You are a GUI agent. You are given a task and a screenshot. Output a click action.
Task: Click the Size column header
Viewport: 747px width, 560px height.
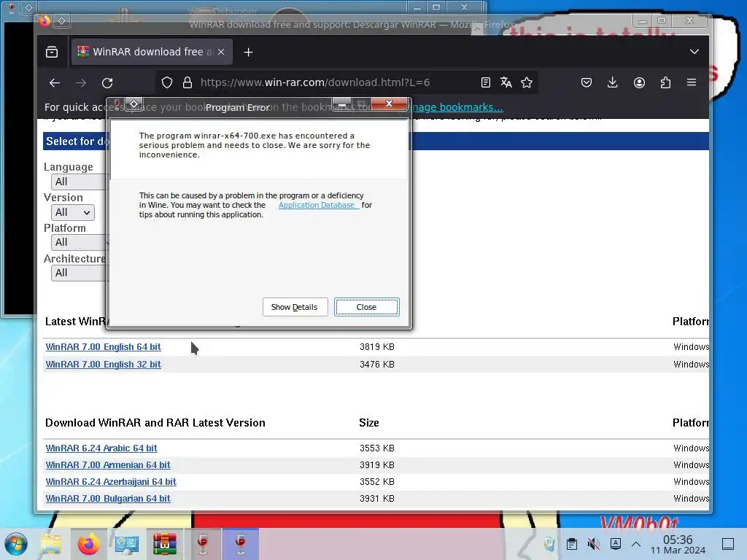point(368,423)
